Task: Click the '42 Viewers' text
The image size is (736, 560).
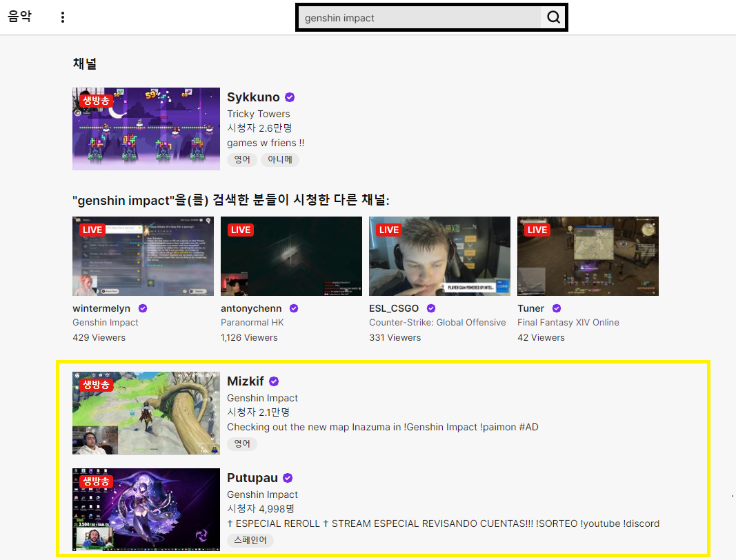Action: [541, 337]
